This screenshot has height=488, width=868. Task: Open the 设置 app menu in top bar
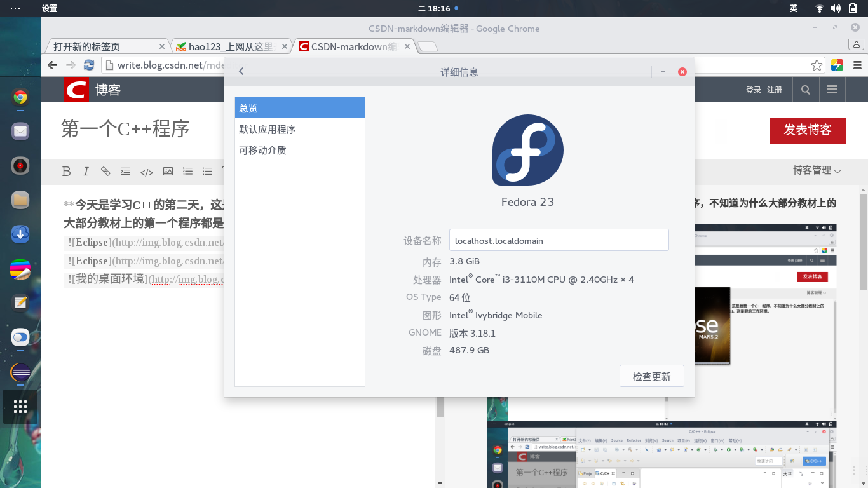click(49, 8)
